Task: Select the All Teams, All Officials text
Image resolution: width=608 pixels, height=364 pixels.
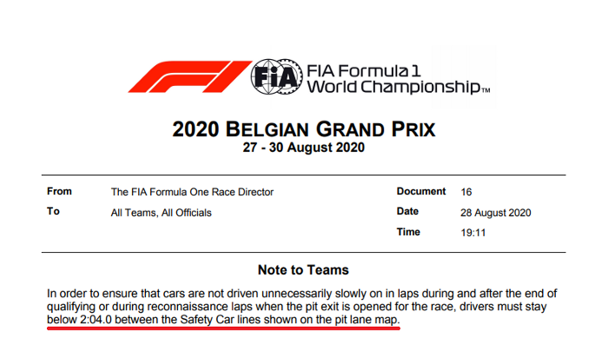Action: coord(162,213)
